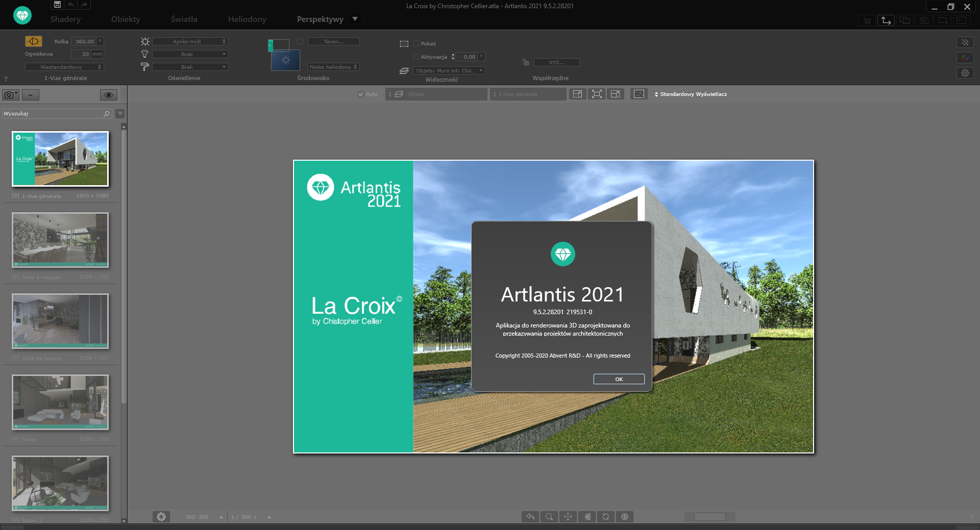Open the Objets: Murs int layers dropdown
This screenshot has height=530, width=980.
tap(449, 70)
